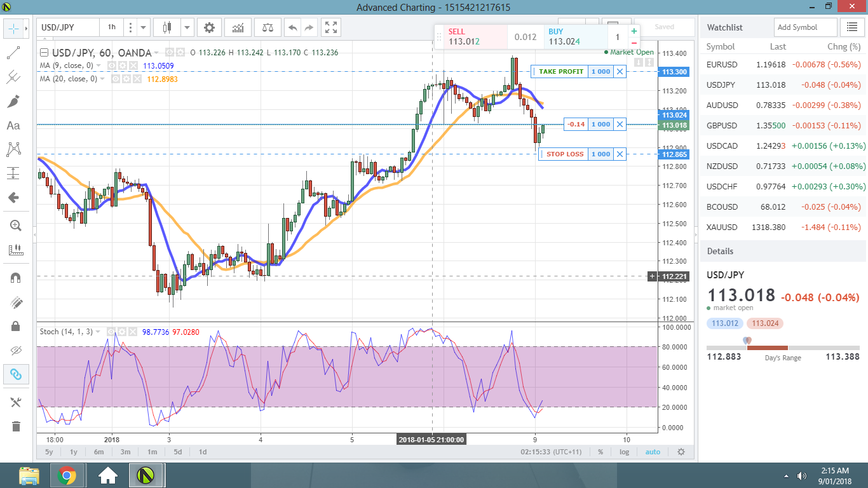Select the trend line drawing tool
The height and width of the screenshot is (488, 868).
[x=14, y=52]
